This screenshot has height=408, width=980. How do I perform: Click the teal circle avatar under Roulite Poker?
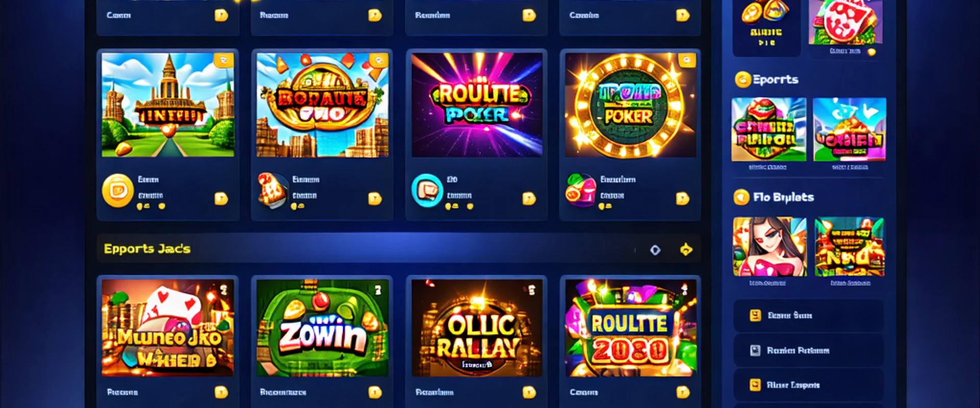tap(427, 190)
